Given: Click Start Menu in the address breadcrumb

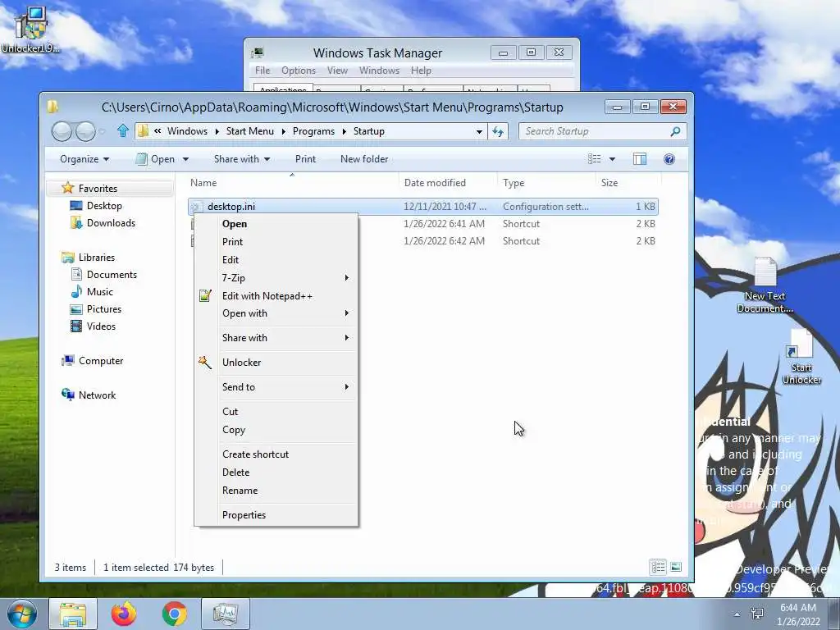Looking at the screenshot, I should 249,131.
